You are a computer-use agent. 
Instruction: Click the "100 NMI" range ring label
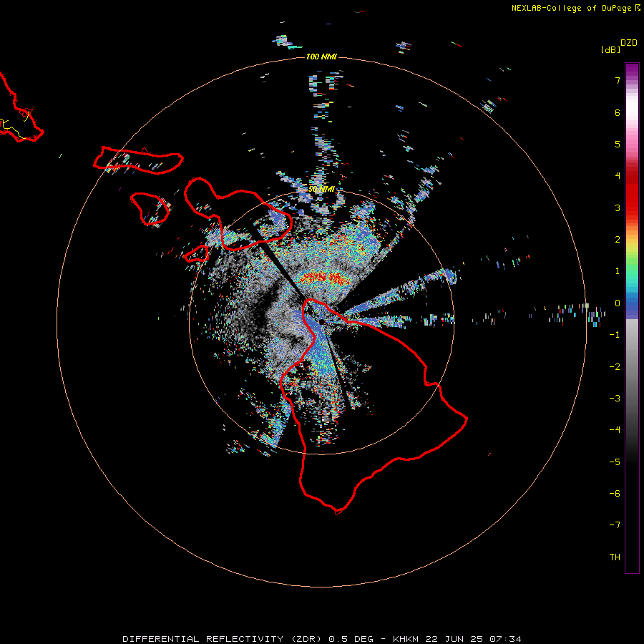click(x=321, y=57)
